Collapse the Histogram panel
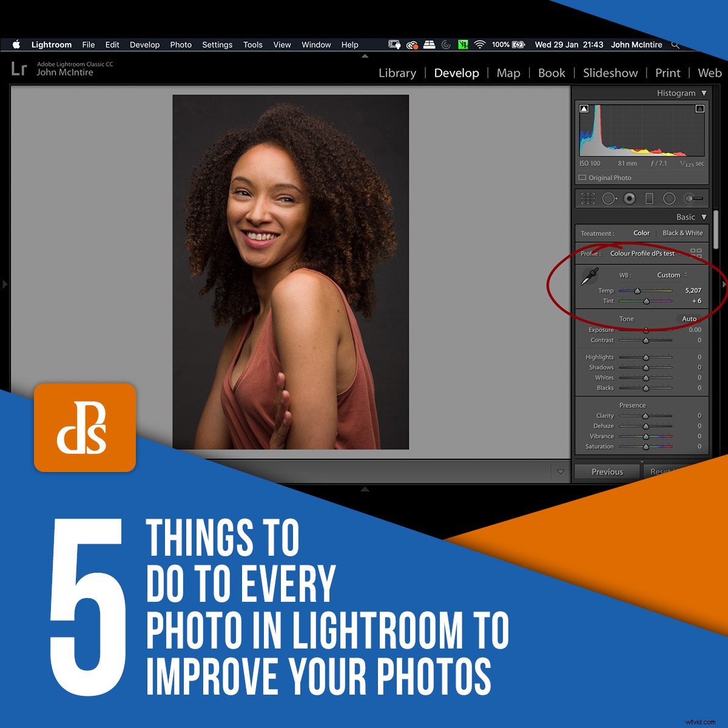Screen dimensions: 728x728 (704, 93)
